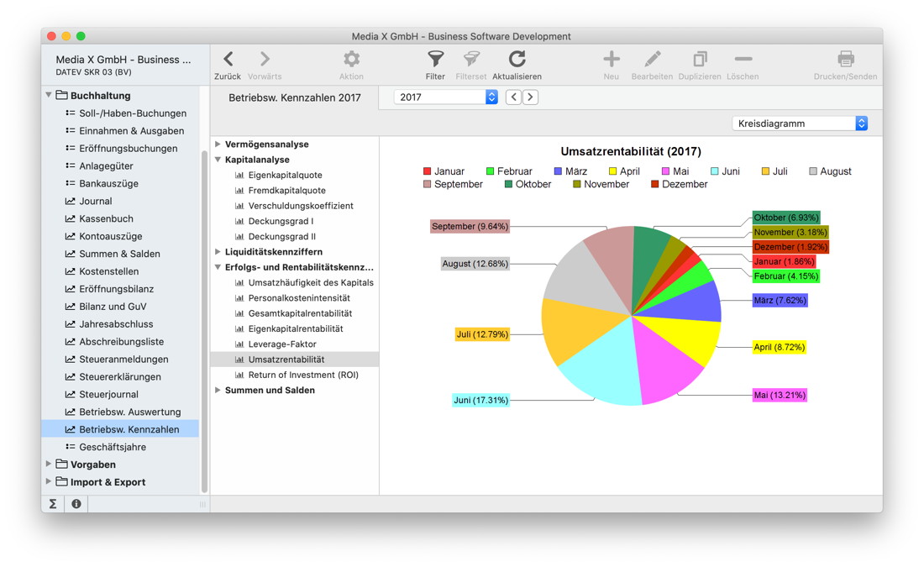
Task: Expand the Vorgaben folder
Action: 49,465
